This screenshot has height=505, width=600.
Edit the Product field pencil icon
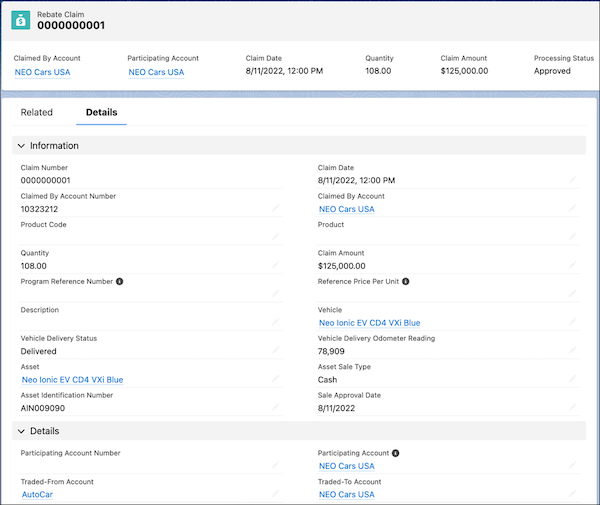tap(572, 236)
